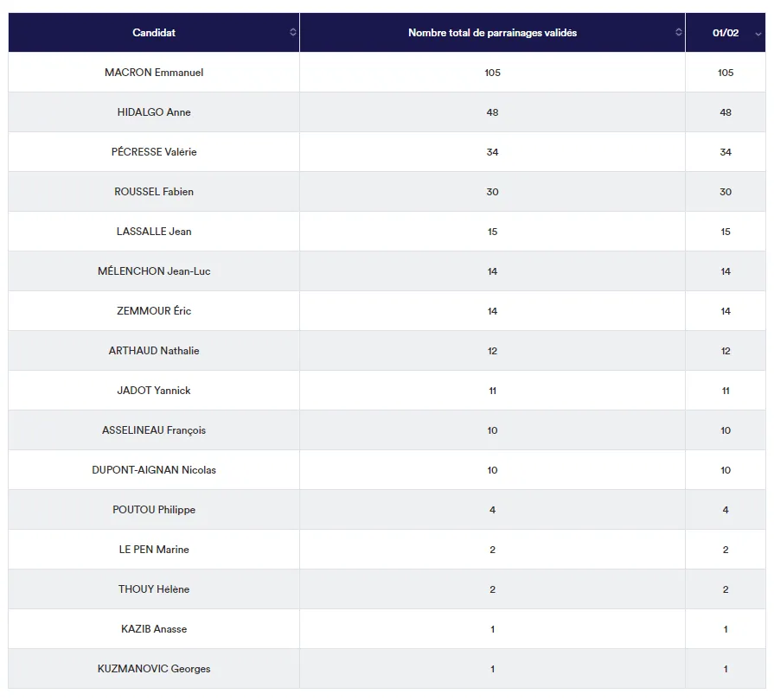Click the 01/02 header label
Image resolution: width=774 pixels, height=700 pixels.
(x=726, y=33)
